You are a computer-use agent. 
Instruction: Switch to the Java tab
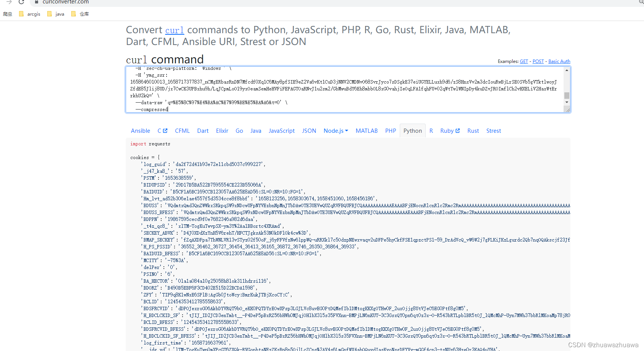tap(256, 131)
